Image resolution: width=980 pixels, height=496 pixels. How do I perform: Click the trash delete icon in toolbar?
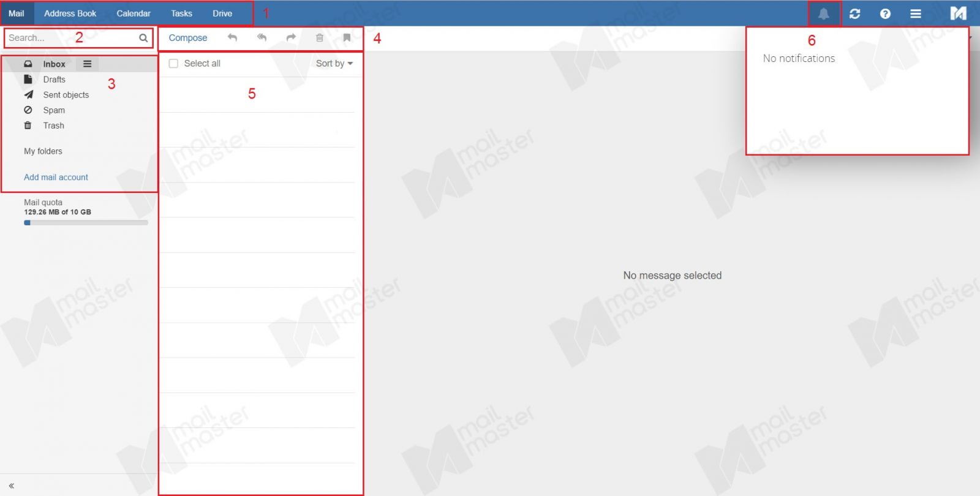point(319,37)
